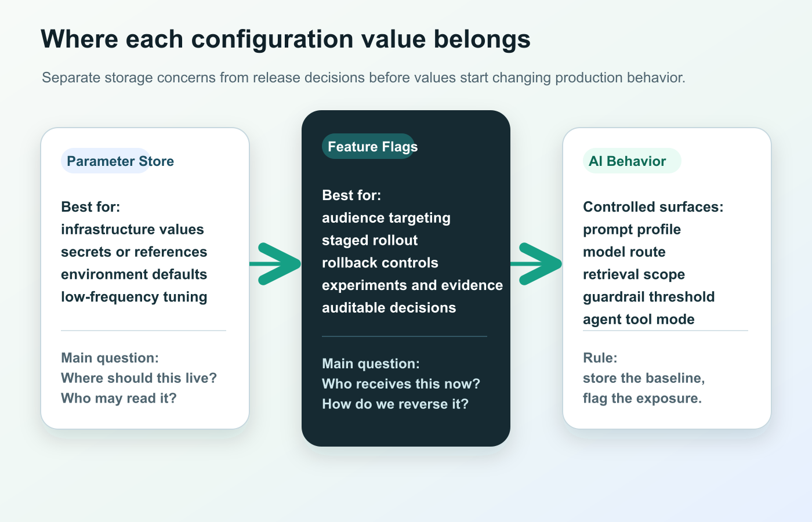812x522 pixels.
Task: Click 'experiments and evidence' text
Action: coord(412,285)
